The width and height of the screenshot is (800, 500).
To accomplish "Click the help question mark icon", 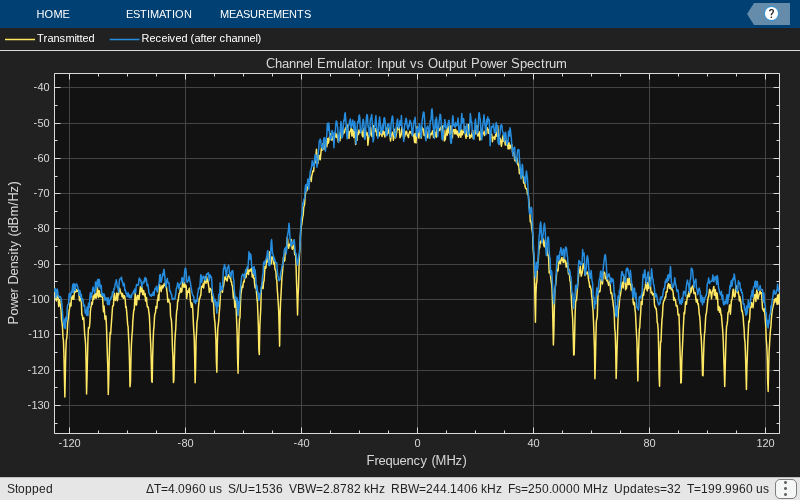I will point(771,14).
